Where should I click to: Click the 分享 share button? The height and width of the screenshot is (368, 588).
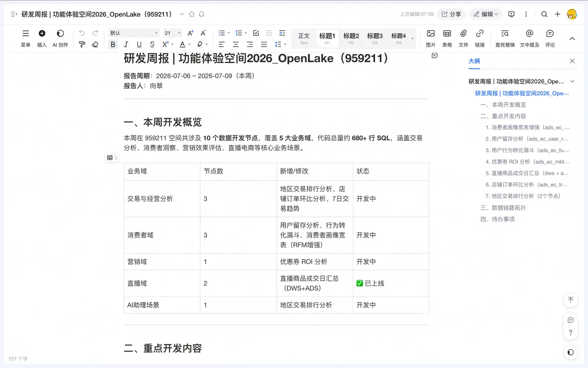click(451, 14)
